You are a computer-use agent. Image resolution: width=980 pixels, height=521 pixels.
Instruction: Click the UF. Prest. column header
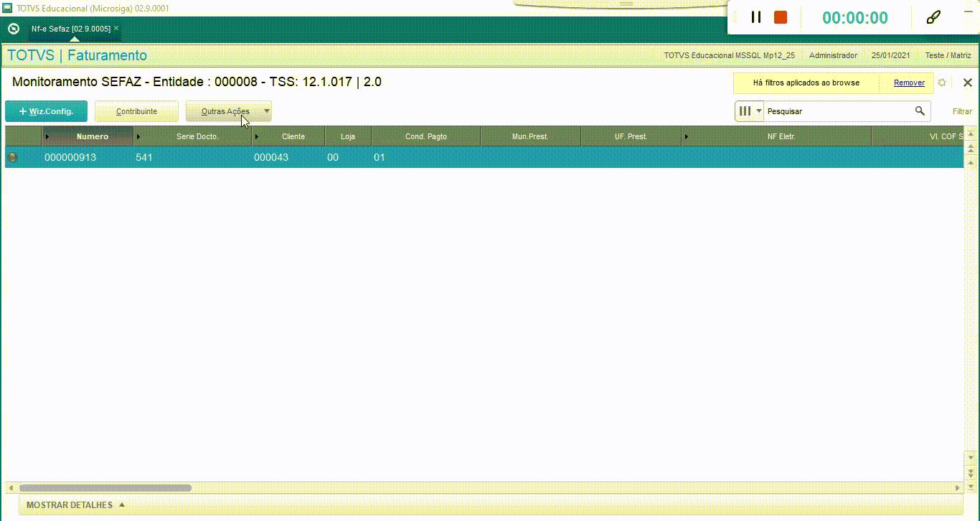point(631,136)
